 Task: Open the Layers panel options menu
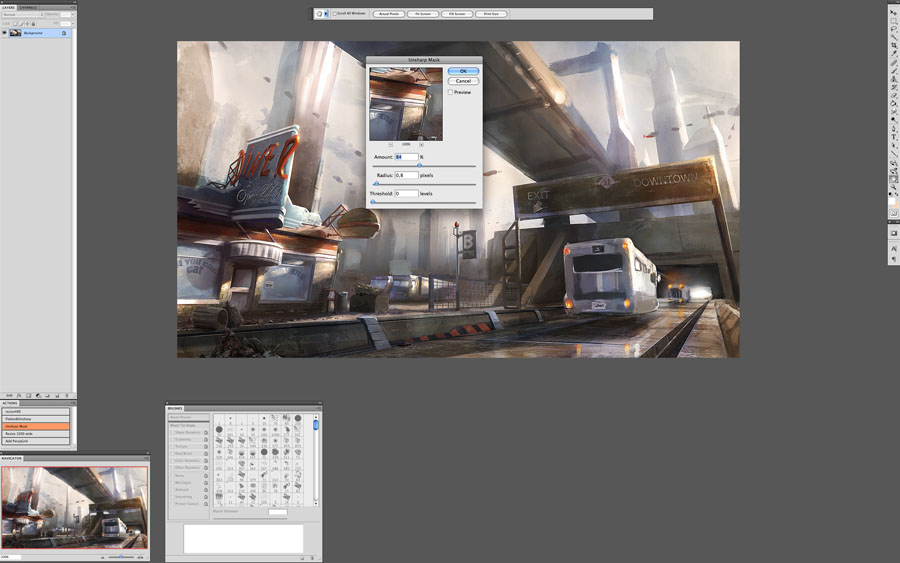(74, 7)
